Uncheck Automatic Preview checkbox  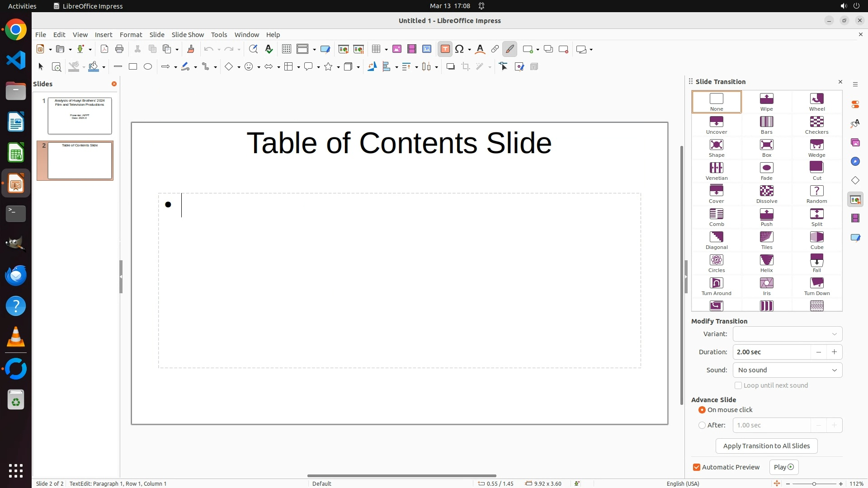tap(697, 467)
